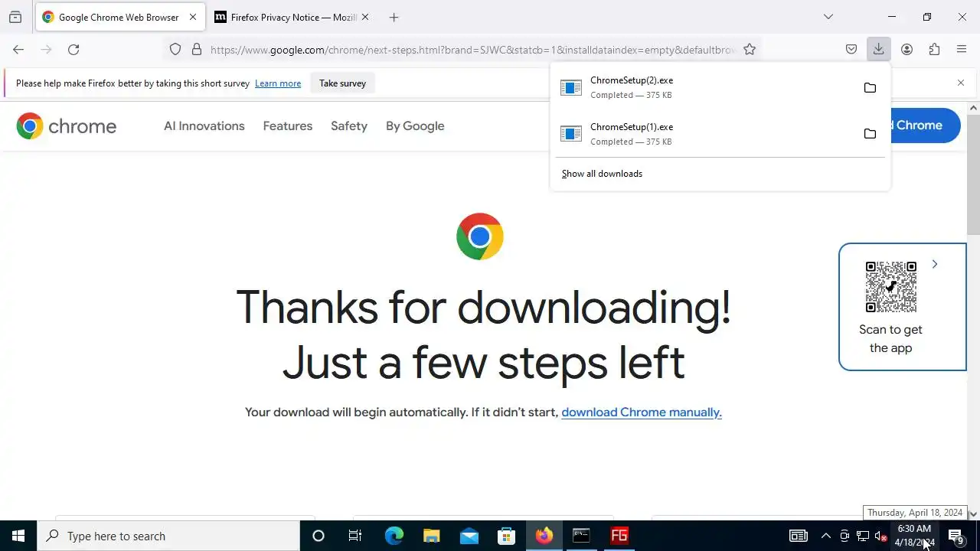Open notification center with 9 alerts
Viewport: 980px width, 551px height.
point(956,536)
